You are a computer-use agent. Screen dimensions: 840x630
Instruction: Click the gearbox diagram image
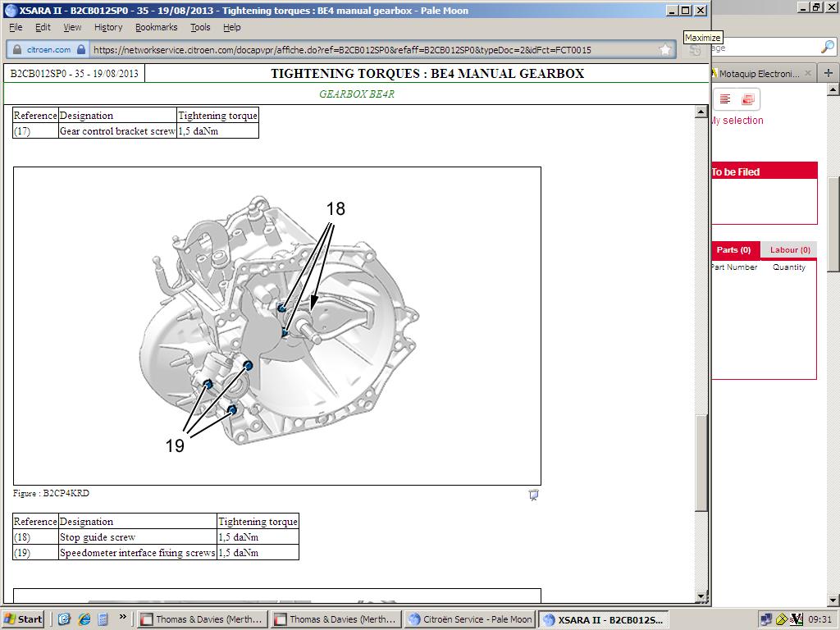pos(277,326)
